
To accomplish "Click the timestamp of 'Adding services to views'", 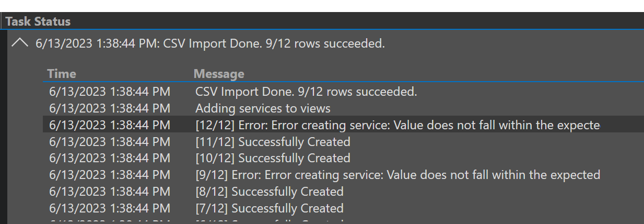I will pos(110,108).
